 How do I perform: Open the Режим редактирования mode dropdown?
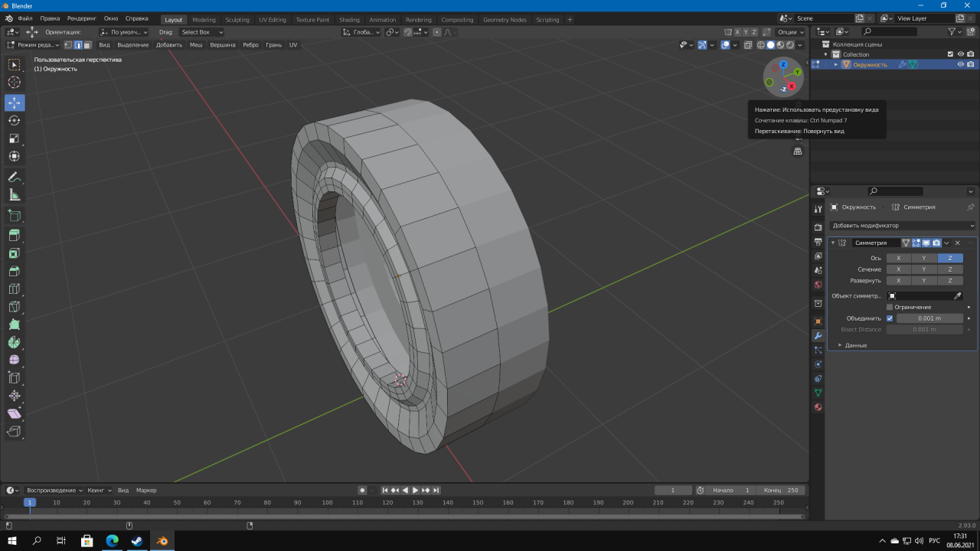[x=32, y=45]
